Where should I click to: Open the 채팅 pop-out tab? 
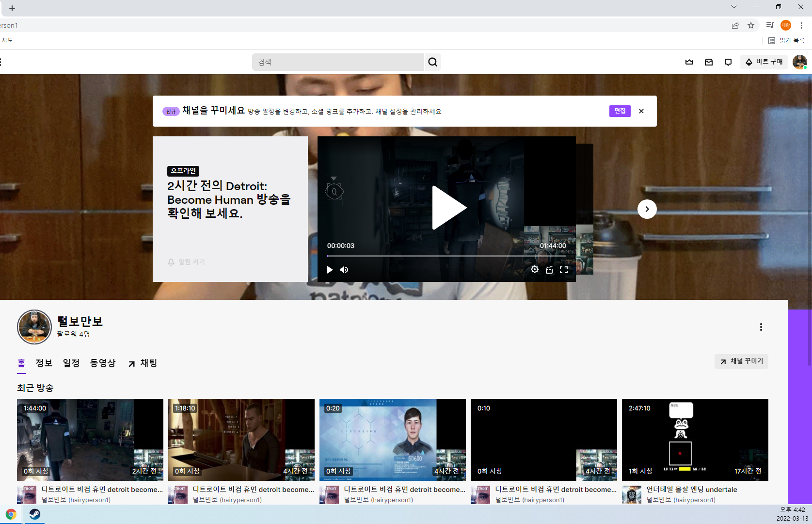pos(143,363)
